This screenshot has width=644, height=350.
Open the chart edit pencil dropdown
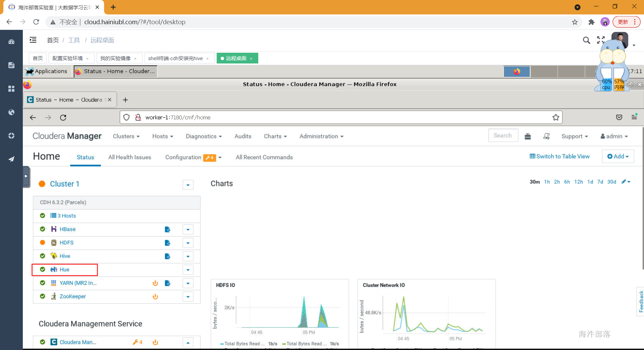coord(626,182)
